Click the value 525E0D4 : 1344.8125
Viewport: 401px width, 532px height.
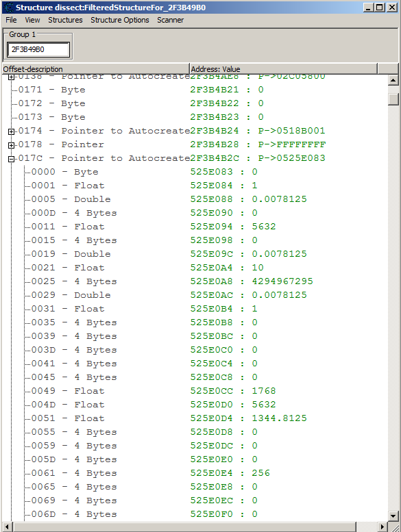[248, 418]
